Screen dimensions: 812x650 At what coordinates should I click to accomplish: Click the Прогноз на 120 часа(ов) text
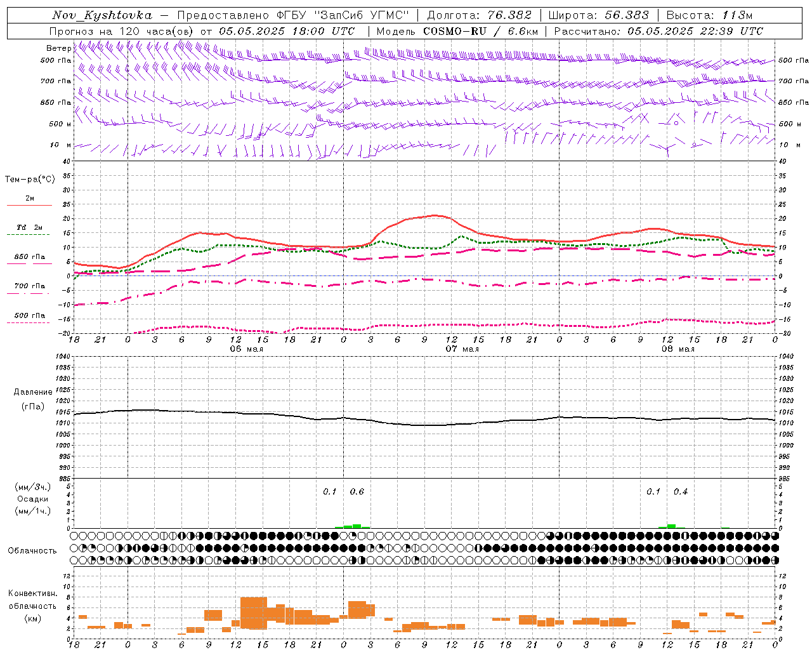(x=122, y=31)
